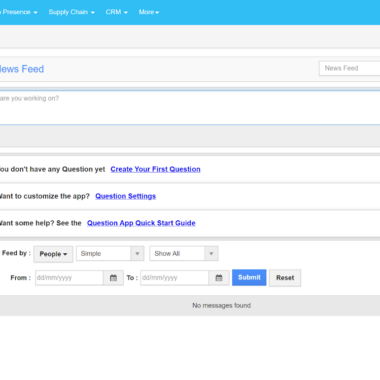Open the From date calendar icon
Viewport: 380px width, 380px height.
pos(113,278)
